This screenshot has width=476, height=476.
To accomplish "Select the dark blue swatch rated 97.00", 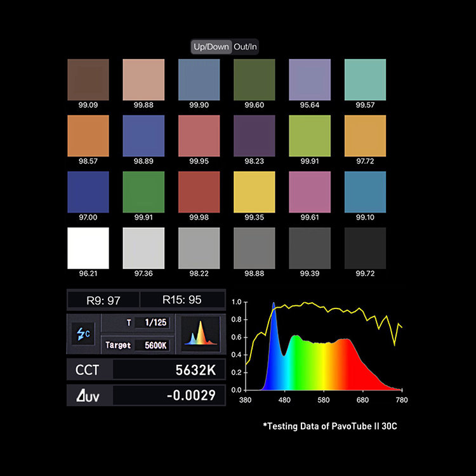I will [88, 192].
